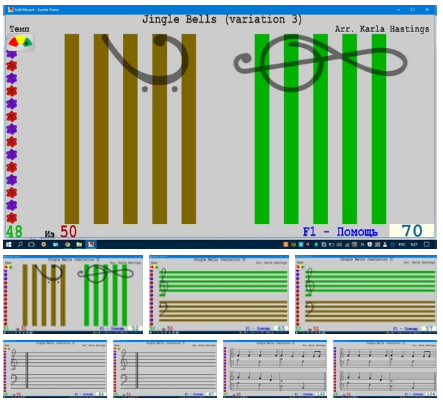
Task: Click the F1 - Помощь help text
Action: [340, 231]
